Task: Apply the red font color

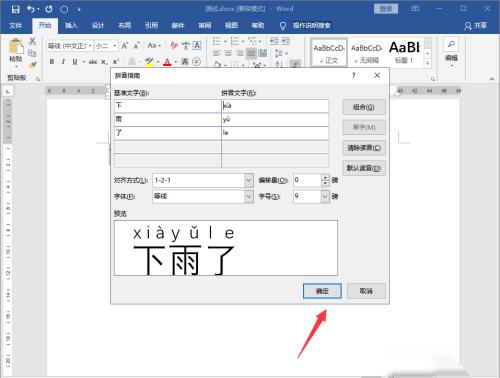Action: (167, 62)
